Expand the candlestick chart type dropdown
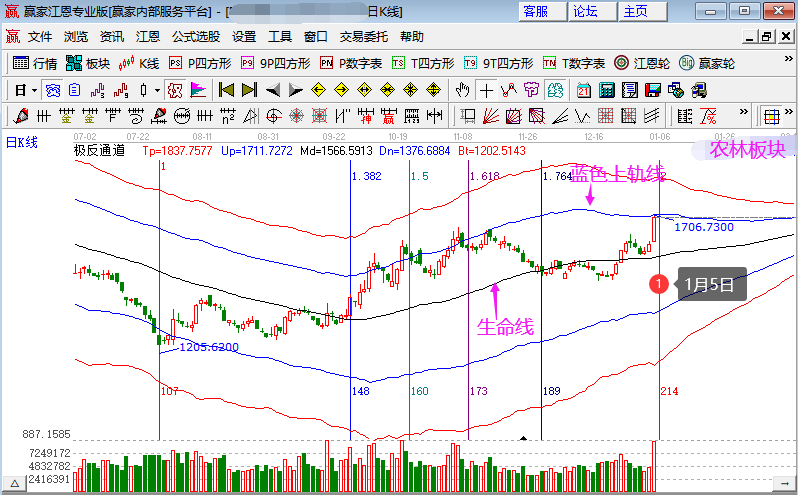 (x=157, y=91)
